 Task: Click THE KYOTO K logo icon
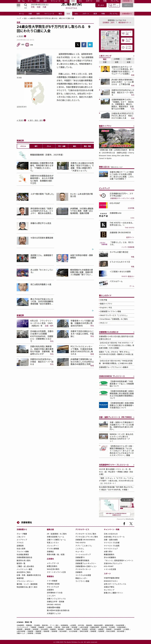pos(103,225)
